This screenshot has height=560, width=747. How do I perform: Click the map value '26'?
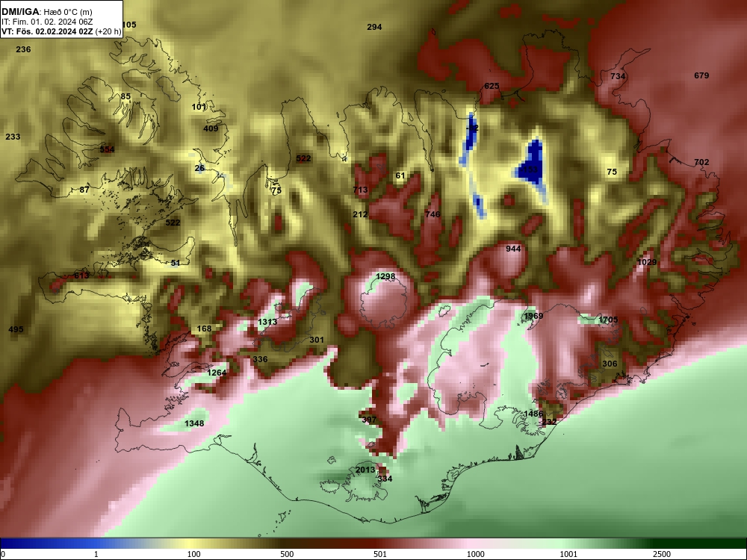pyautogui.click(x=199, y=168)
